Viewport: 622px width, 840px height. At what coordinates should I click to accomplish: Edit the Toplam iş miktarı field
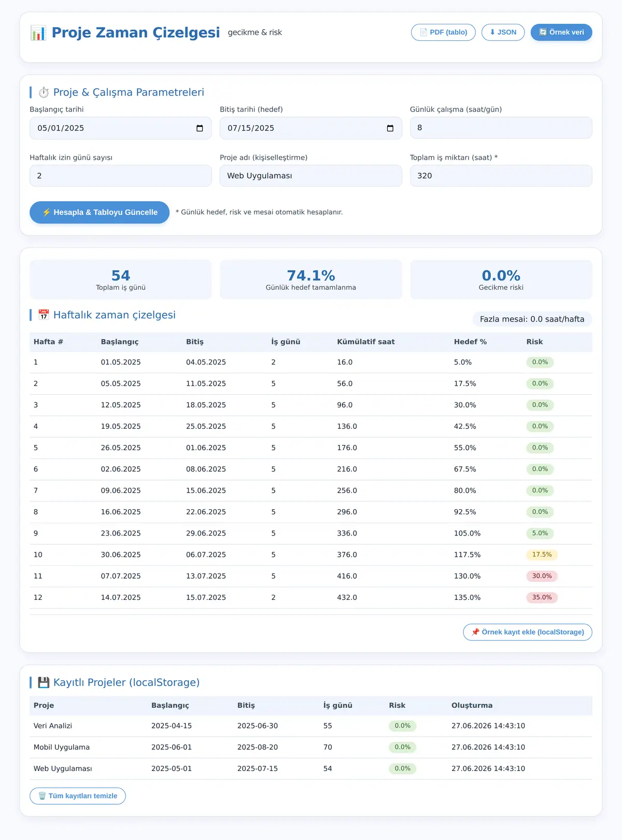coord(501,176)
